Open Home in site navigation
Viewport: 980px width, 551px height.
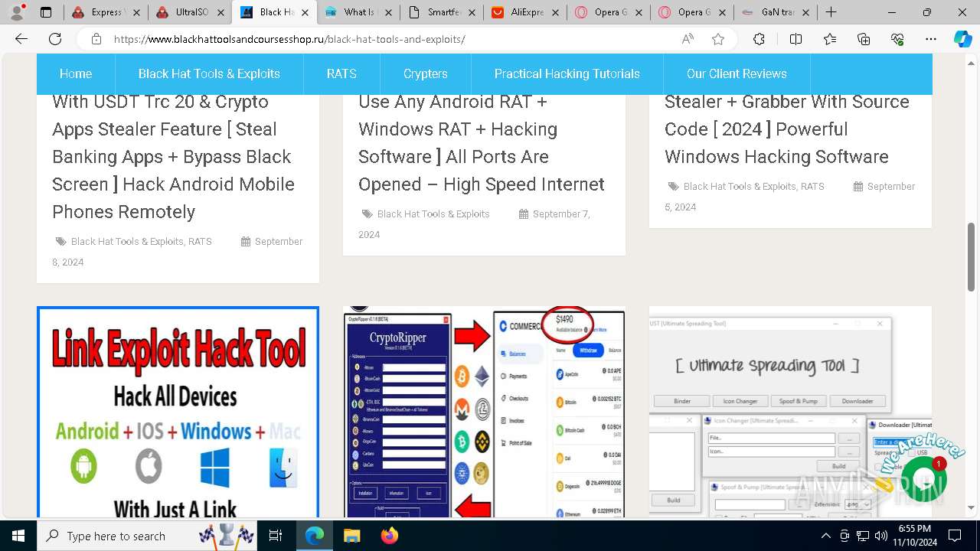click(76, 74)
